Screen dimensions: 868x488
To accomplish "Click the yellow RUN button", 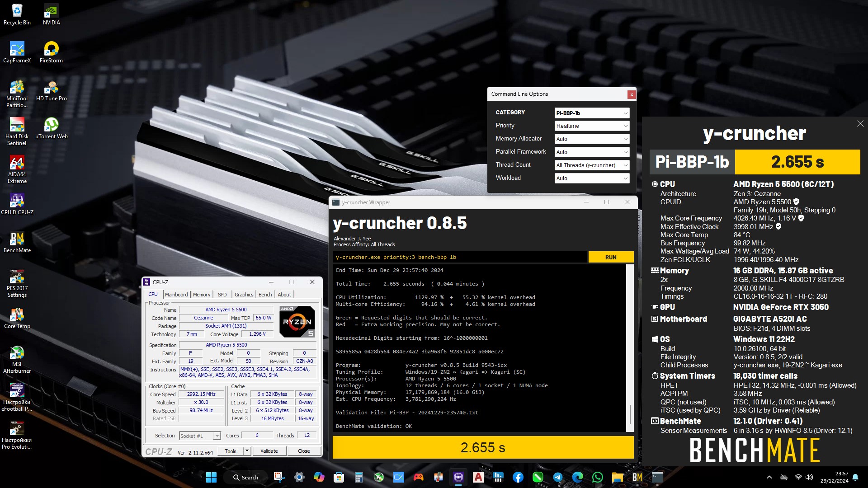I will pos(611,257).
